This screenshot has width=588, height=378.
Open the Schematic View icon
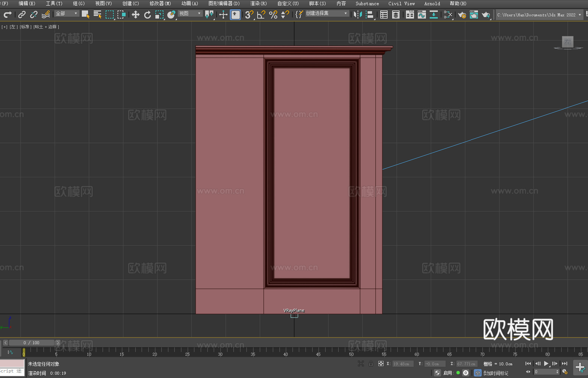[434, 14]
